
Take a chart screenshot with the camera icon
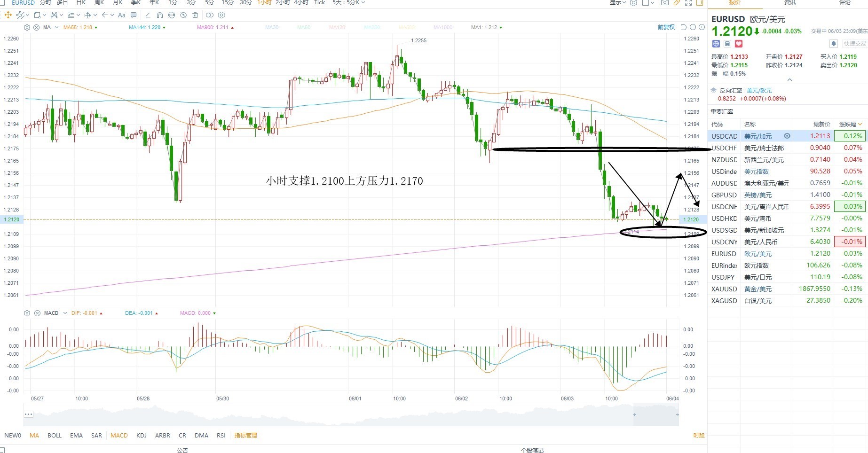(x=664, y=2)
